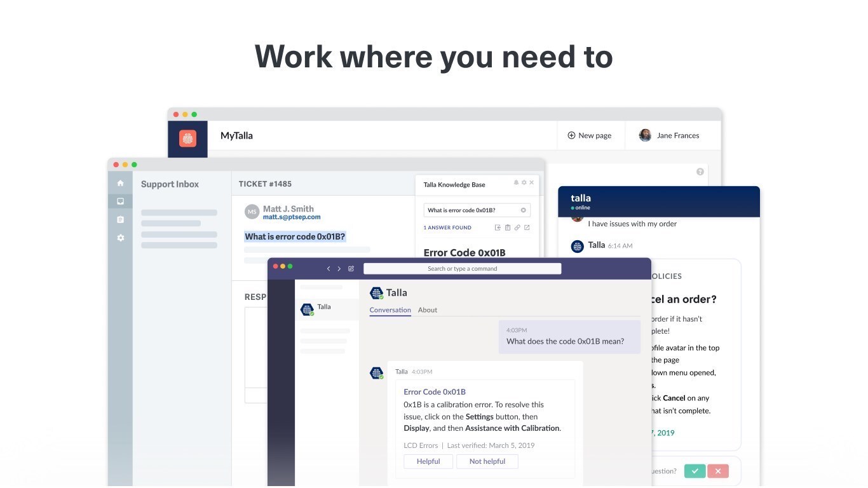Switch to the Conversation tab

coord(390,310)
